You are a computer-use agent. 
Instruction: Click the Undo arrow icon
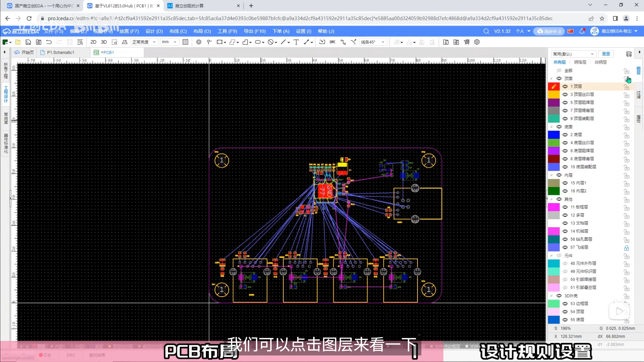[x=49, y=42]
